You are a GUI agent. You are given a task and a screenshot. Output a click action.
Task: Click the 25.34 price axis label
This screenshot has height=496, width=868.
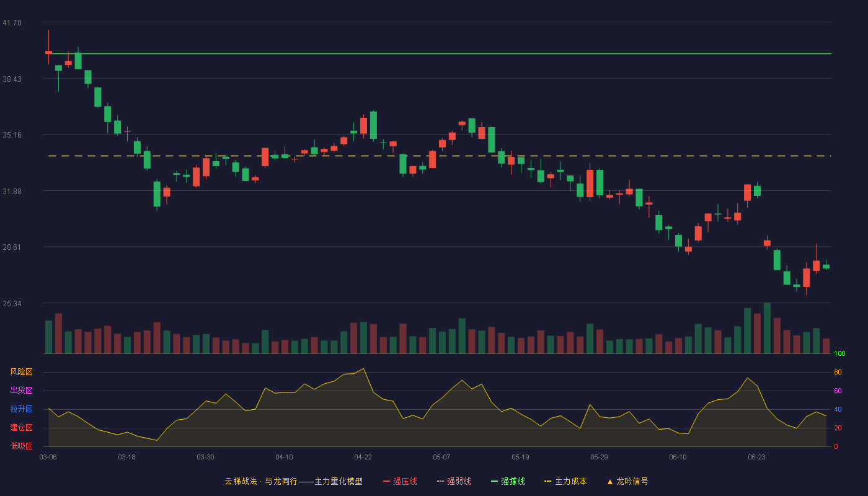tap(12, 304)
